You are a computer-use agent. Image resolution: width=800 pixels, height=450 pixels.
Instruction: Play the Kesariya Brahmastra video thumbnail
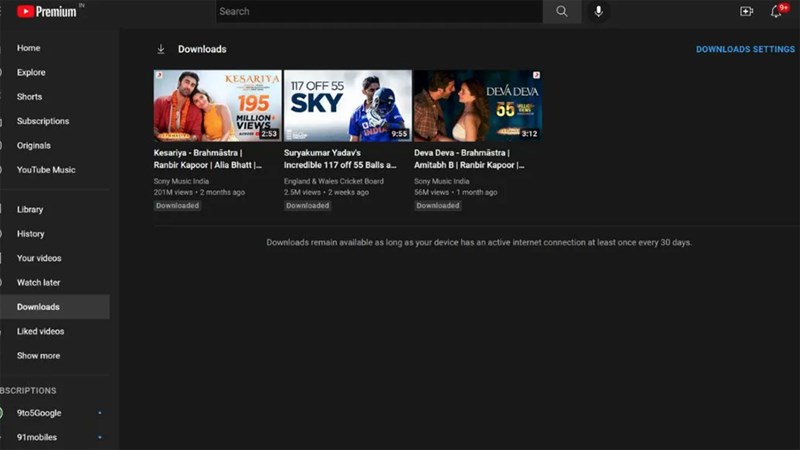[217, 105]
